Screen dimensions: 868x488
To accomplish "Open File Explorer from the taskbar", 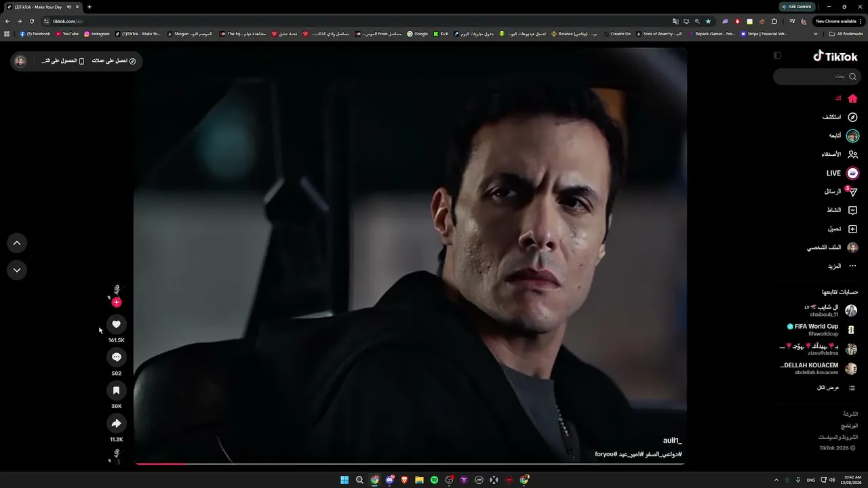I will coord(419,480).
